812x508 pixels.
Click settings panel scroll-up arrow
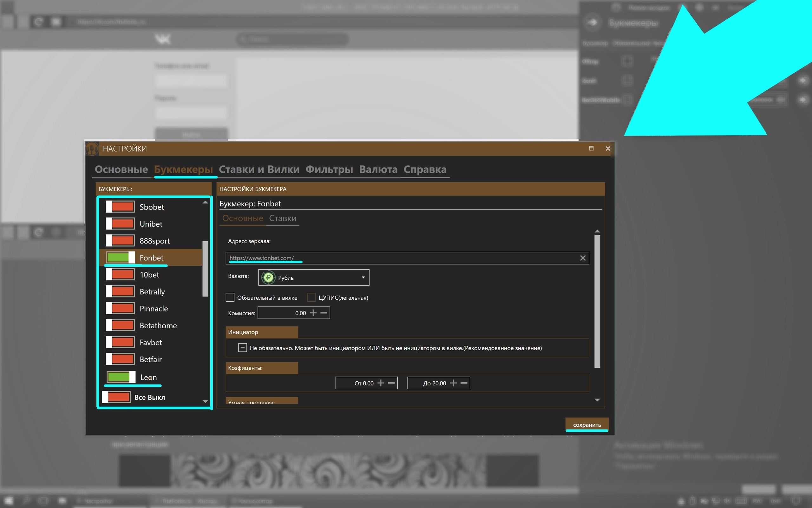pyautogui.click(x=597, y=231)
